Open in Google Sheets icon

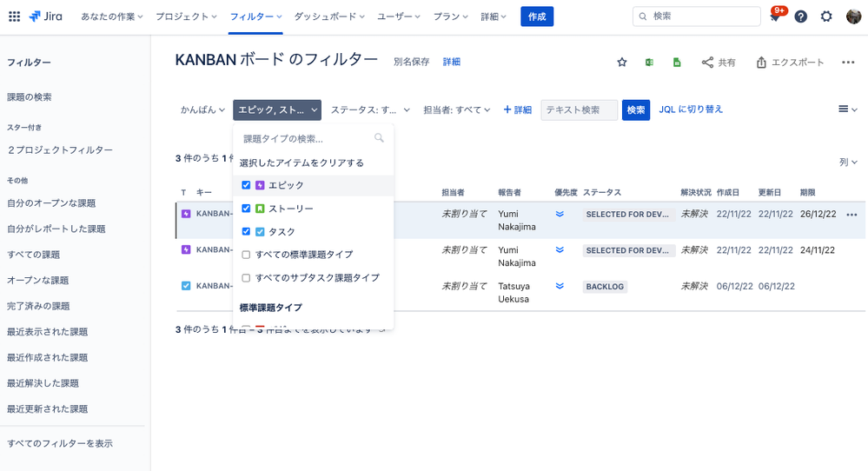click(x=677, y=62)
